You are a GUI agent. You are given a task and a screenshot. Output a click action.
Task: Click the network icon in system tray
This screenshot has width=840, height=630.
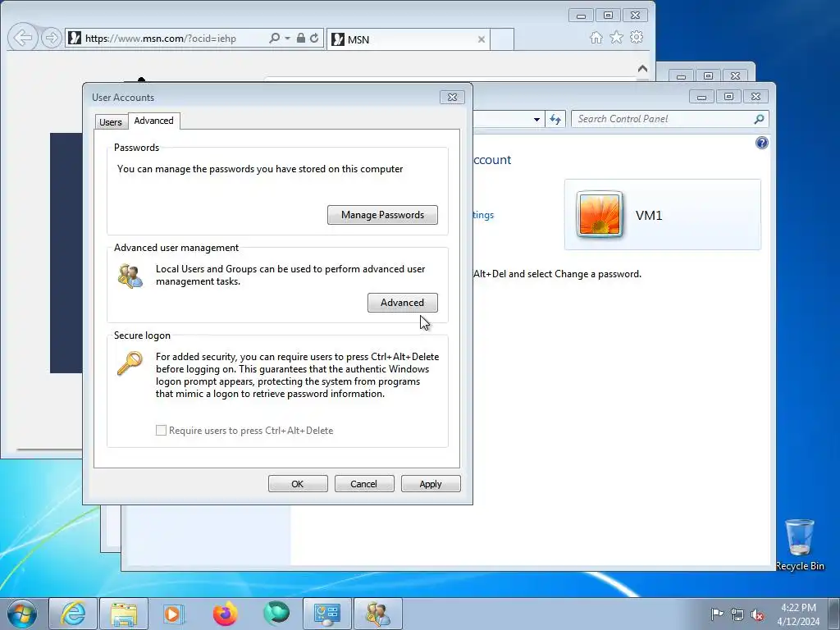pyautogui.click(x=737, y=614)
